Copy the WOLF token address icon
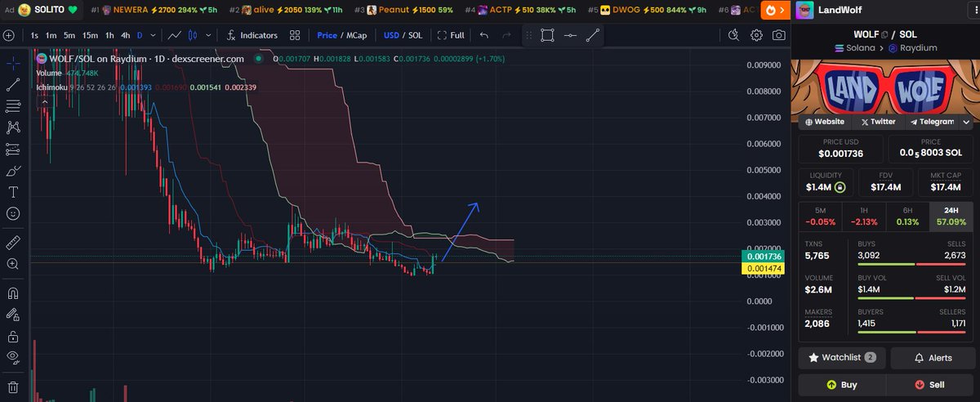 [884, 33]
